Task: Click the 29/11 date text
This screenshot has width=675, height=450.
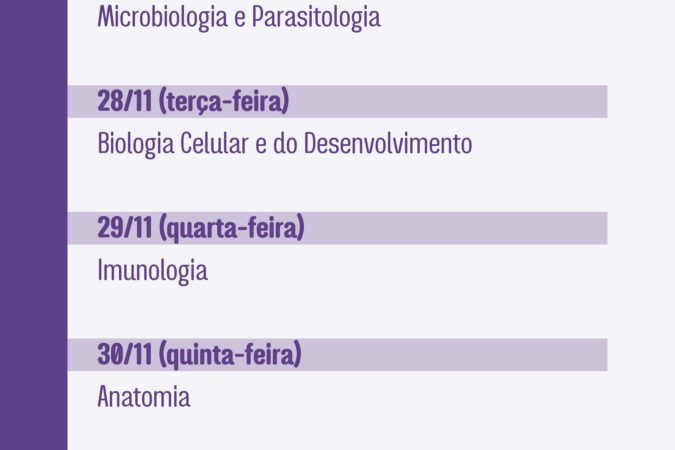Action: coord(124,227)
